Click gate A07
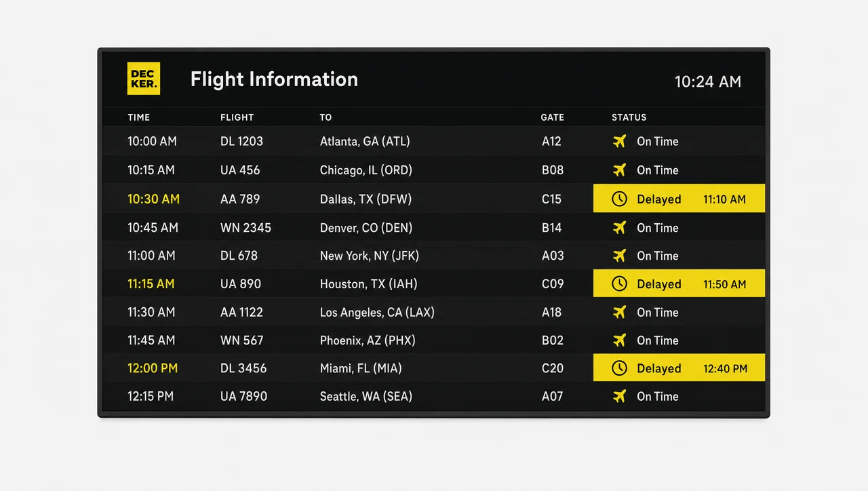 552,397
